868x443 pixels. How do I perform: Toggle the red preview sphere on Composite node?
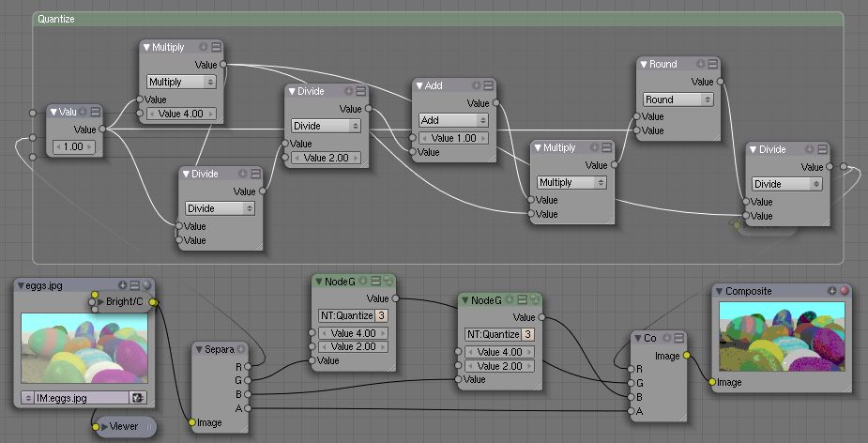click(x=845, y=291)
